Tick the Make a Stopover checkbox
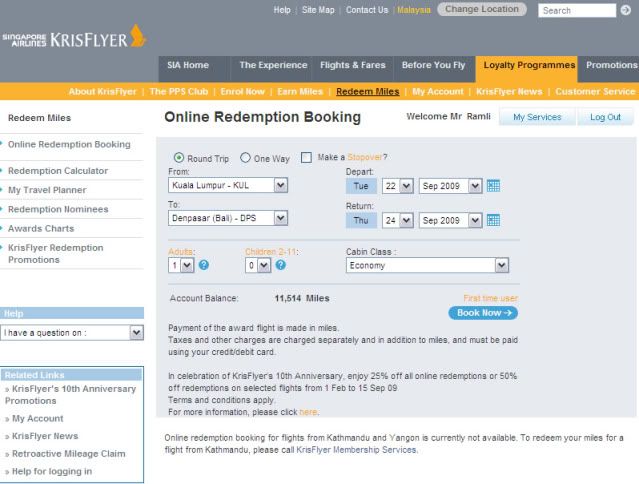Screen dimensions: 639x484 point(306,157)
